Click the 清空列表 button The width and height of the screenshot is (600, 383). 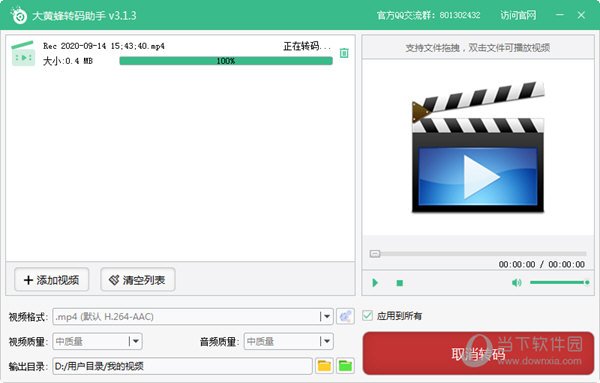click(x=138, y=280)
